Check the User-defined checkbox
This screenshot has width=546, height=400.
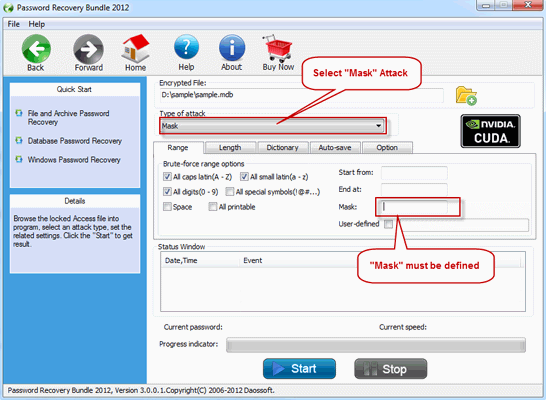[x=388, y=224]
